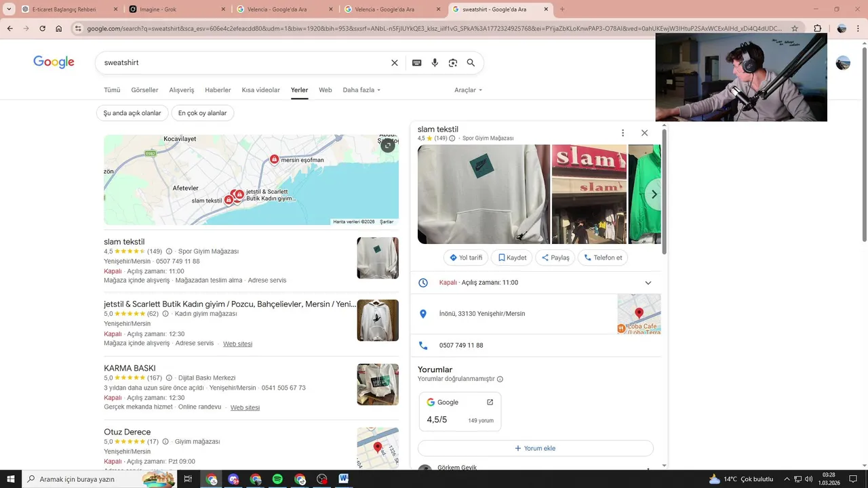868x488 pixels.
Task: Open Windows Start menu
Action: pos(11,479)
